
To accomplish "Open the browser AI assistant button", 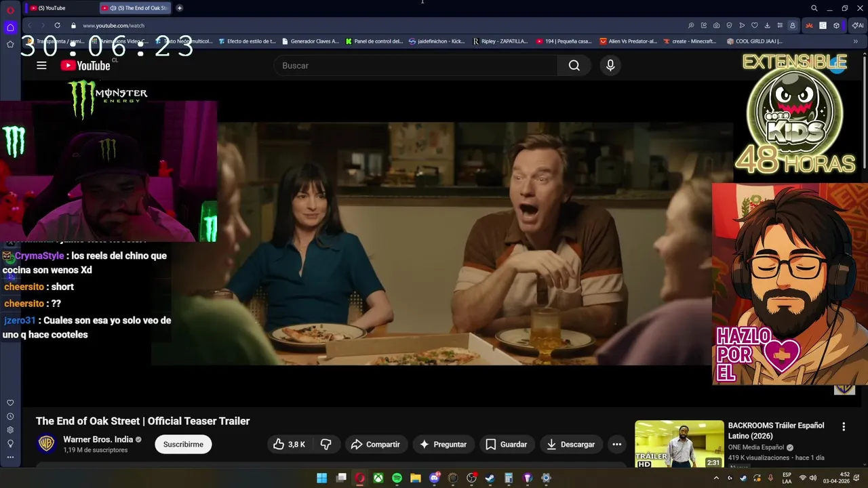I will pyautogui.click(x=858, y=25).
